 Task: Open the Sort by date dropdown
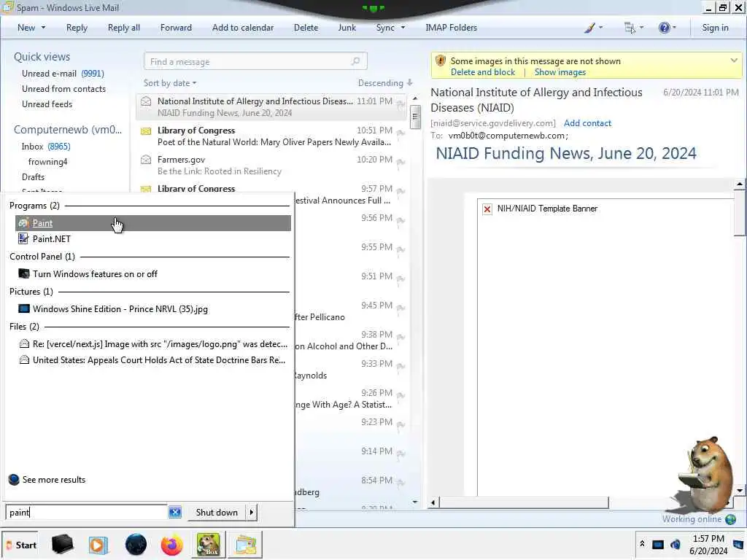tap(169, 83)
